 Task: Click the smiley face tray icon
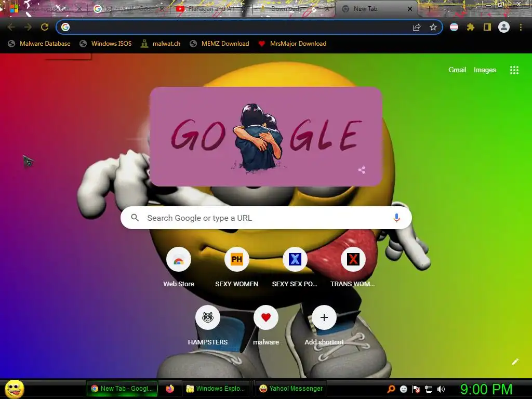pos(403,389)
